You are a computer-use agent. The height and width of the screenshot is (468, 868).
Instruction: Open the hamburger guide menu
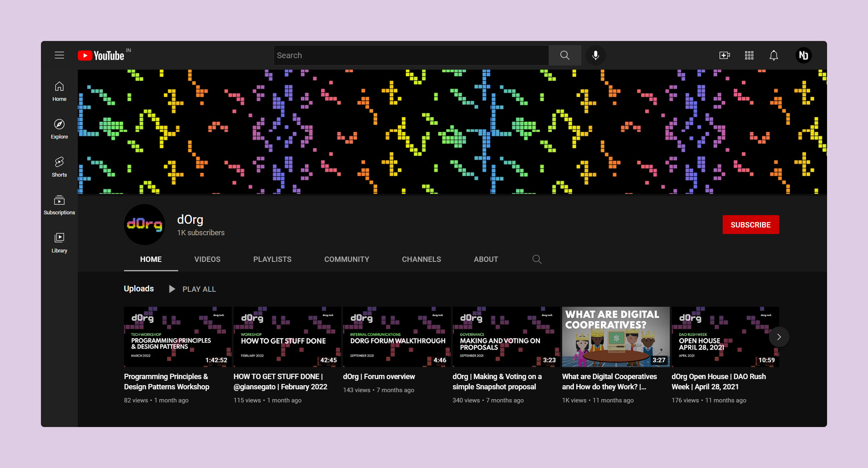59,55
